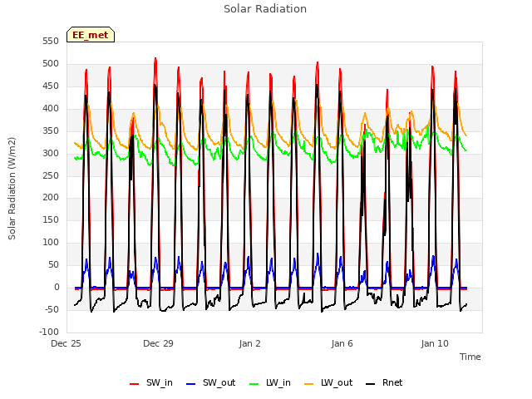Click the 50 y-axis tick label
Image resolution: width=532 pixels, height=399 pixels.
pos(53,264)
